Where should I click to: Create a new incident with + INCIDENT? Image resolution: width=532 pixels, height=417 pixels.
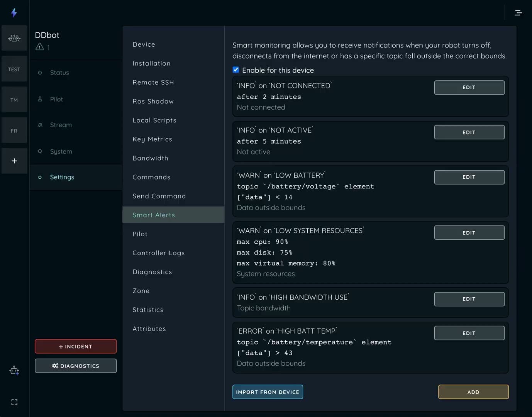[76, 346]
